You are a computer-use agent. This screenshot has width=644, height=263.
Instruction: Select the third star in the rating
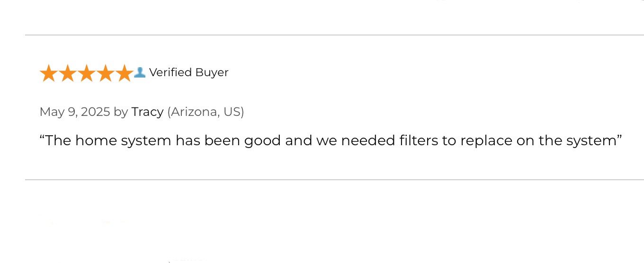pos(86,73)
